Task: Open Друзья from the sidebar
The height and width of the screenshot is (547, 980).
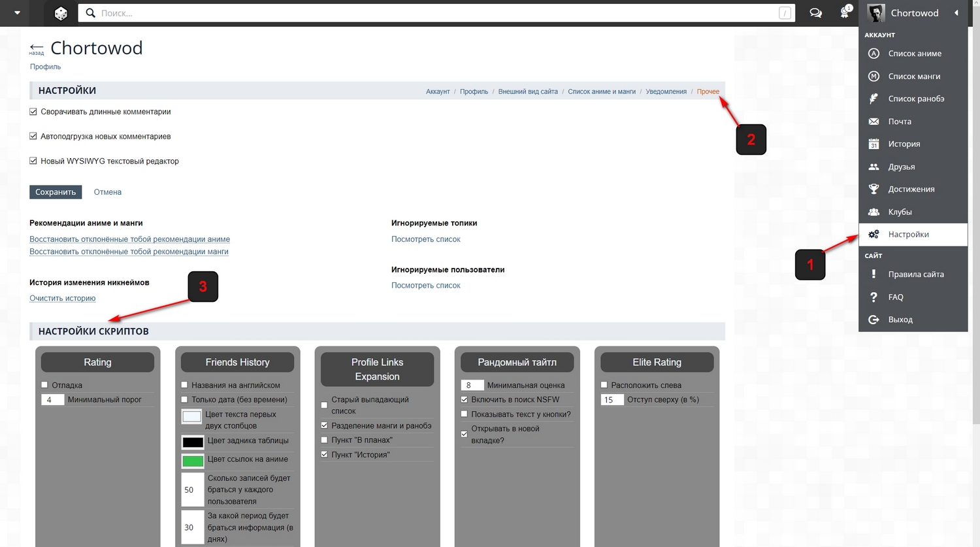Action: [x=874, y=167]
